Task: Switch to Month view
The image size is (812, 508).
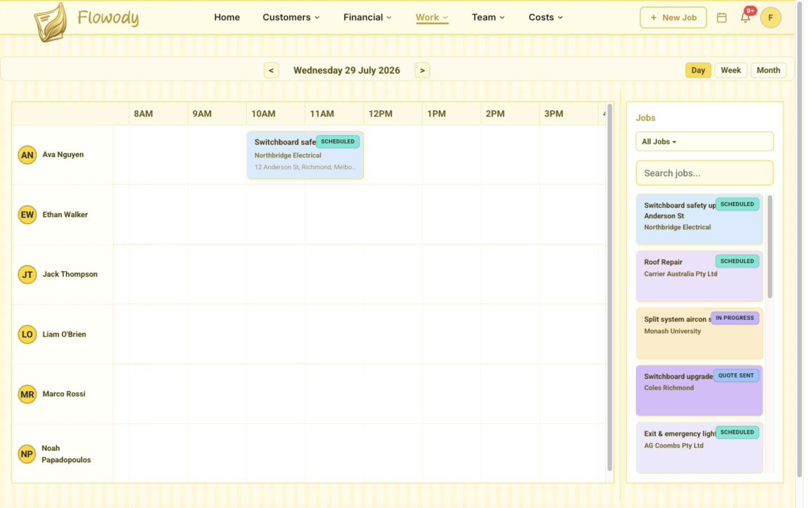Action: click(x=769, y=70)
